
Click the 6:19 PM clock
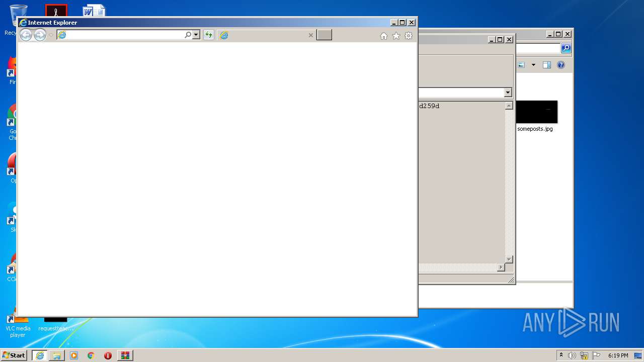(x=618, y=355)
